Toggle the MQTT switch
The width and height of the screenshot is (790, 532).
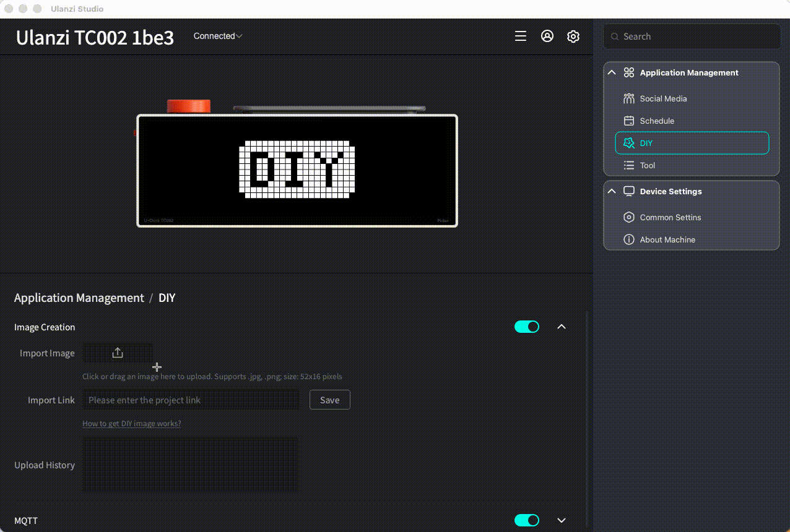[527, 520]
